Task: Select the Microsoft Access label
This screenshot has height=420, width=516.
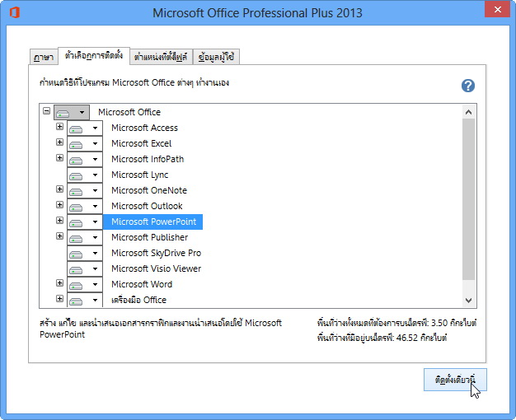Action: pyautogui.click(x=144, y=128)
